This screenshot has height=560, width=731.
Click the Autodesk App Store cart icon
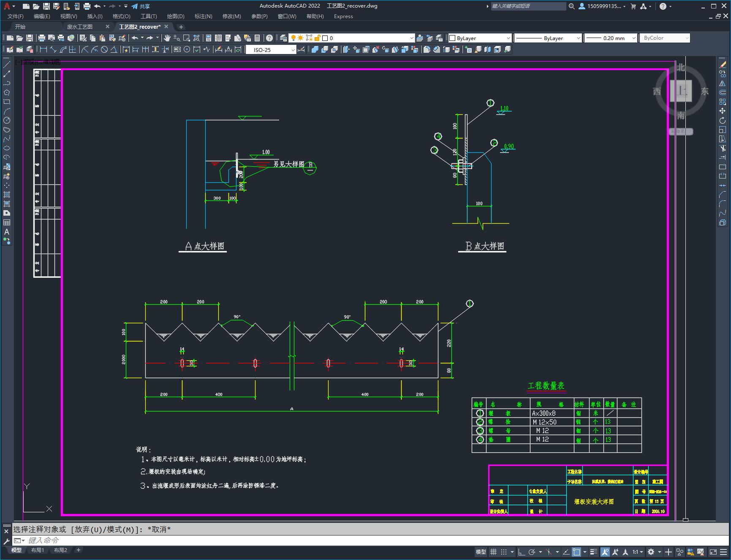pyautogui.click(x=633, y=6)
